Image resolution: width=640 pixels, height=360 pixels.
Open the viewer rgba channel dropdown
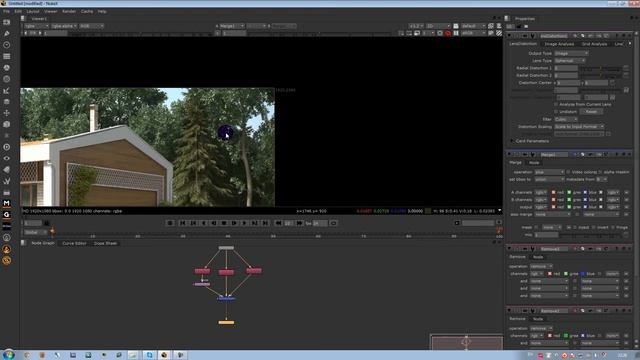pyautogui.click(x=36, y=26)
